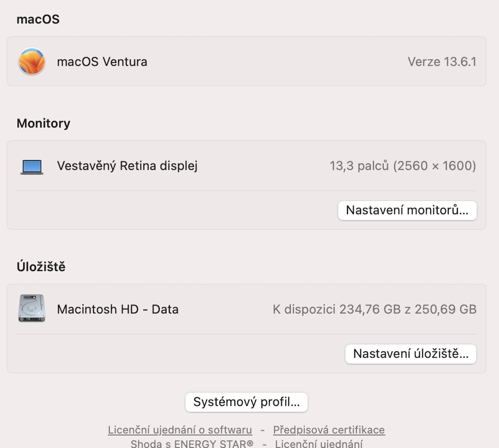This screenshot has height=448, width=499.
Task: Open the Předpisová certifikace link
Action: [329, 430]
